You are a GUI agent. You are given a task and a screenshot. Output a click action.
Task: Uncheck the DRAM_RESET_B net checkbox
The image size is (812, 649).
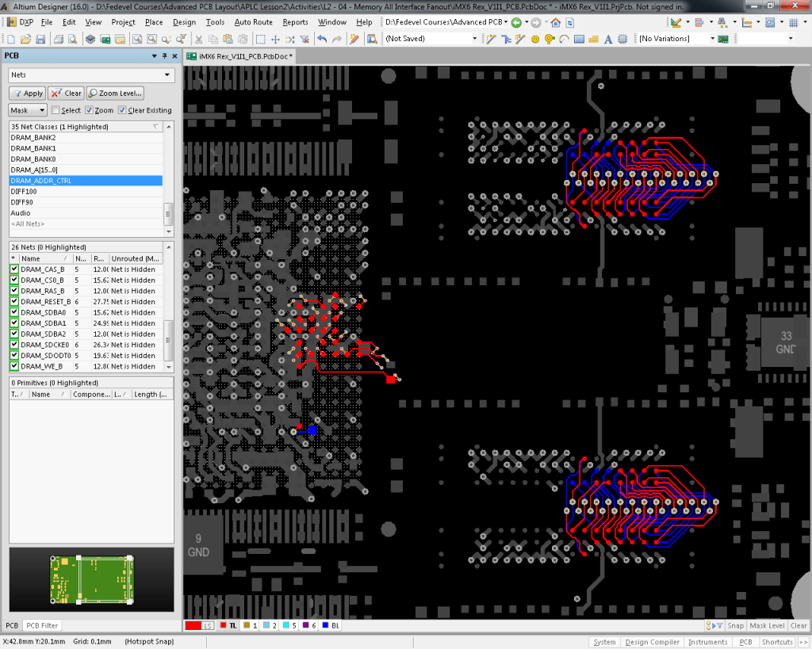coord(14,302)
